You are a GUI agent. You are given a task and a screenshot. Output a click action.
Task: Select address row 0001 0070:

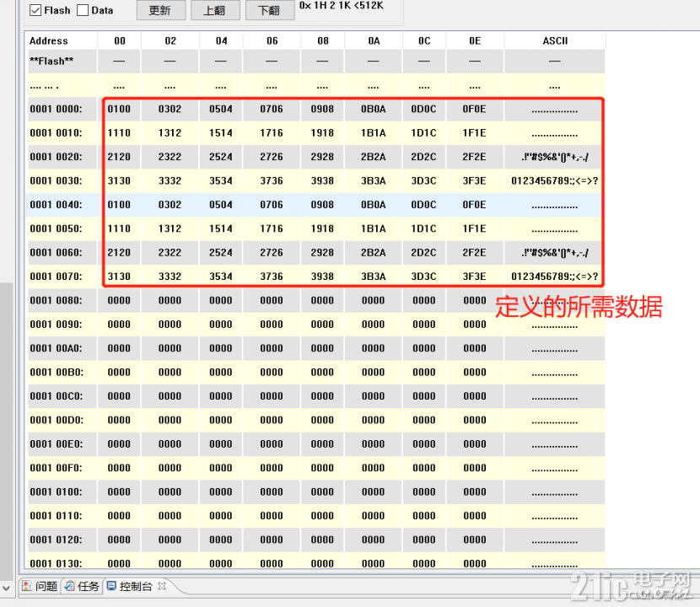click(x=56, y=277)
